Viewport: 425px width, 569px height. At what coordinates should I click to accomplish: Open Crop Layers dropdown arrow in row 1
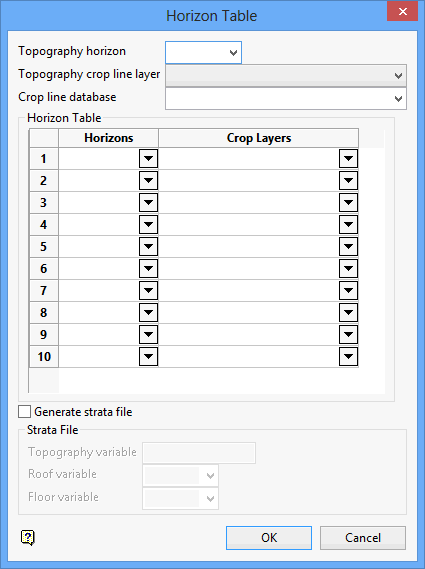pos(348,159)
